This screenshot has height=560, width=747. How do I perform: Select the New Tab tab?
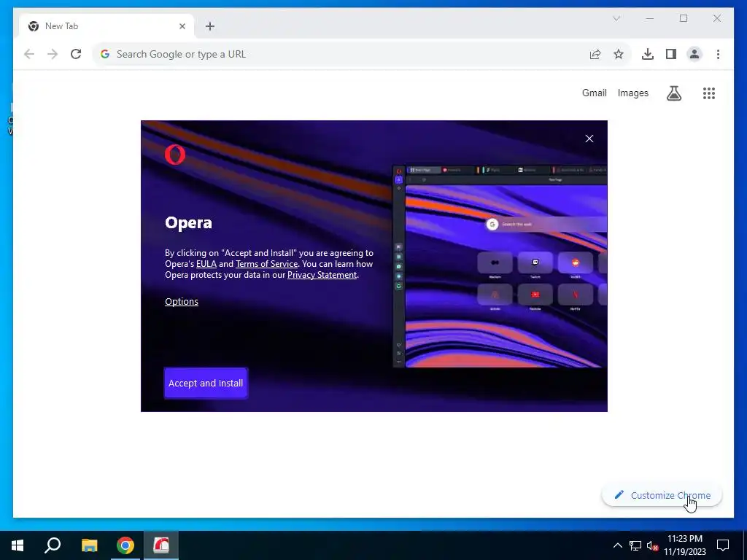(107, 26)
